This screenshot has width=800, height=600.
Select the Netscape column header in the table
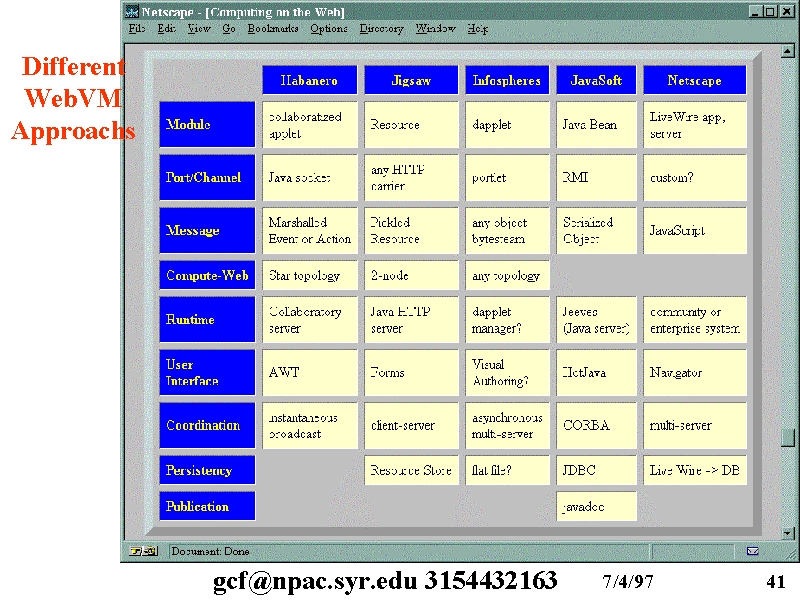tap(695, 80)
